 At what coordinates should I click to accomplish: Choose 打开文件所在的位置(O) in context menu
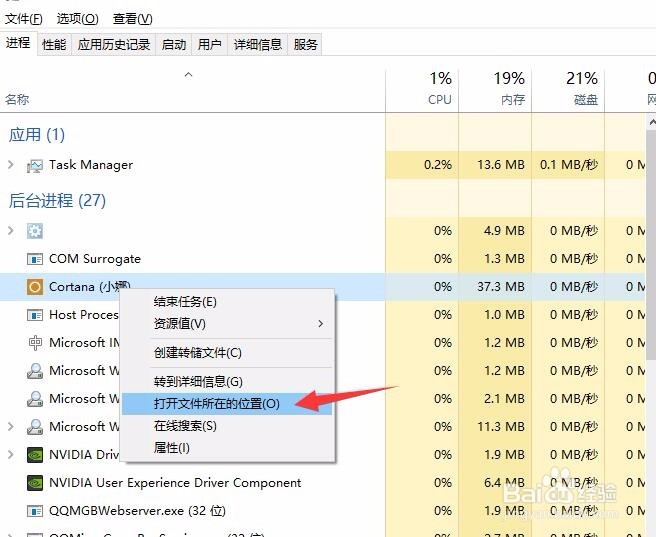(x=228, y=404)
